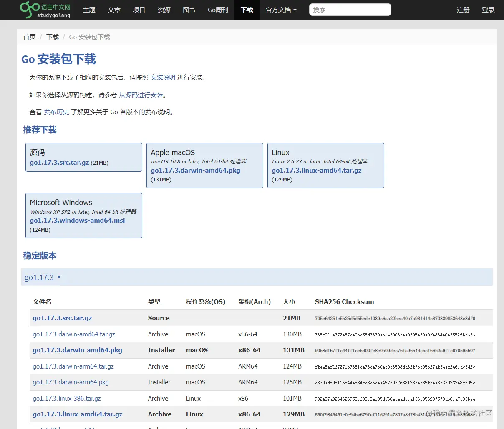The height and width of the screenshot is (429, 504).
Task: Open the 发布历史 link
Action: [x=56, y=112]
